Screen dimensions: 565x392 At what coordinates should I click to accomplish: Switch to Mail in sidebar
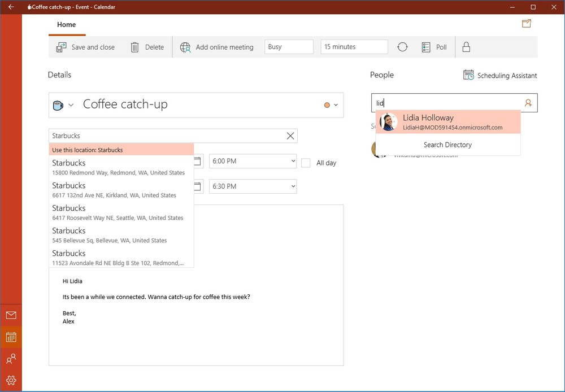point(11,315)
